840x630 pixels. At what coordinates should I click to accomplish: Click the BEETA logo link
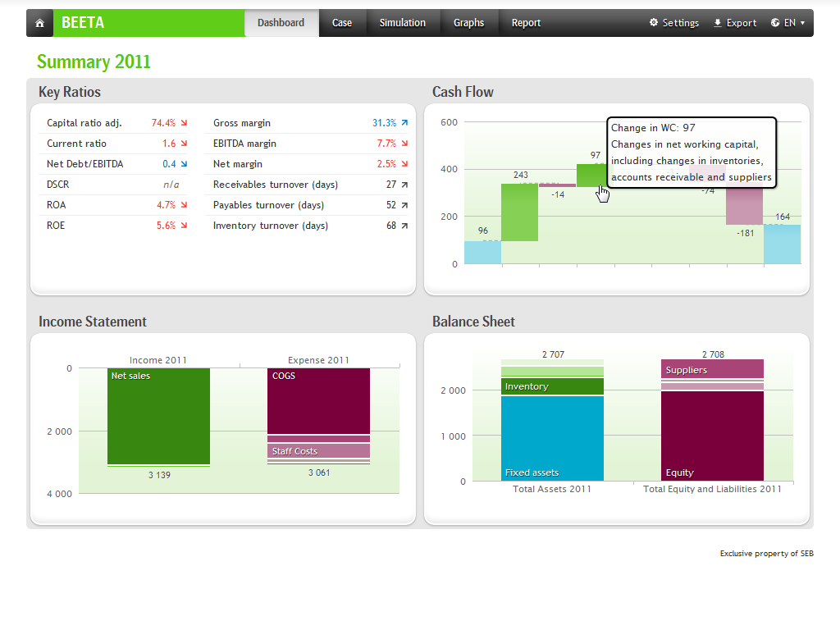[x=83, y=23]
